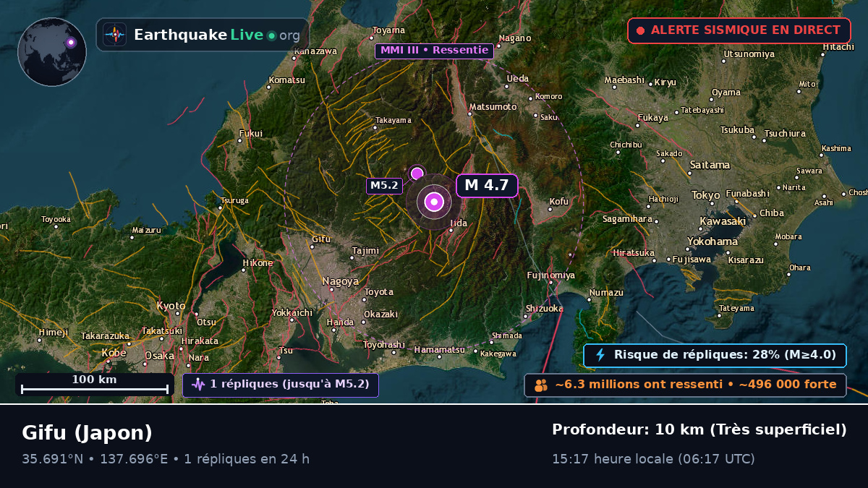The image size is (868, 488).
Task: Select the M 4.7 epicenter marker
Action: point(434,202)
